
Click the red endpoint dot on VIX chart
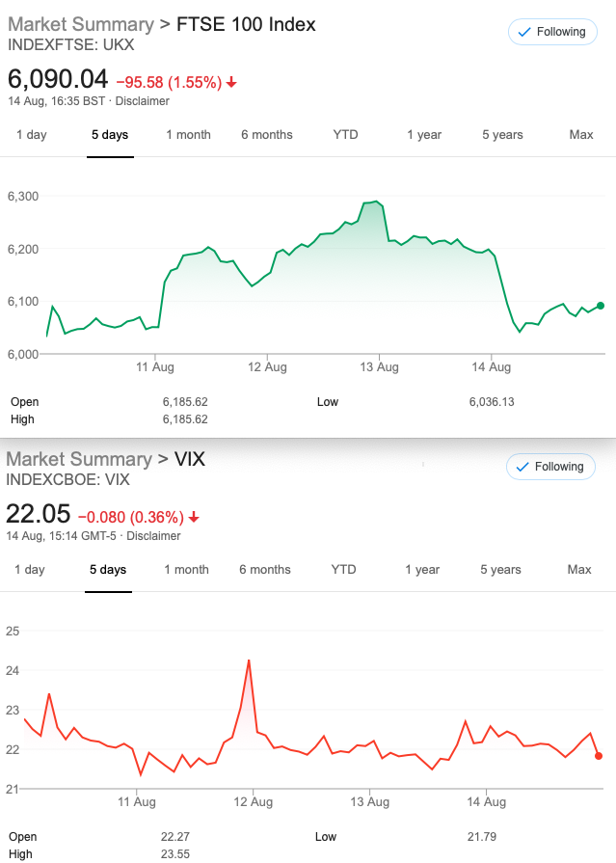599,756
